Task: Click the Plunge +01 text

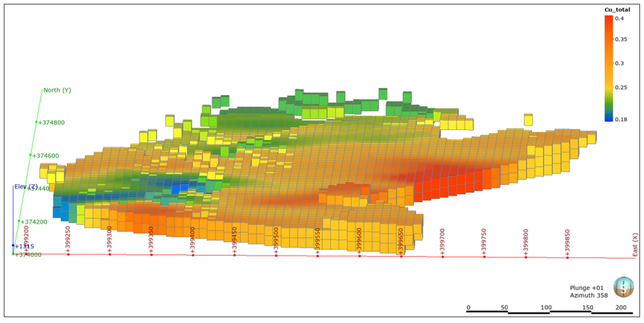Action: [587, 288]
